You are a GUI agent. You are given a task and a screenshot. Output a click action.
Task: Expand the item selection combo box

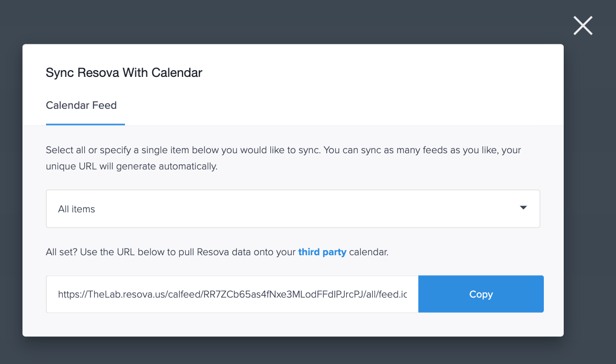[293, 208]
